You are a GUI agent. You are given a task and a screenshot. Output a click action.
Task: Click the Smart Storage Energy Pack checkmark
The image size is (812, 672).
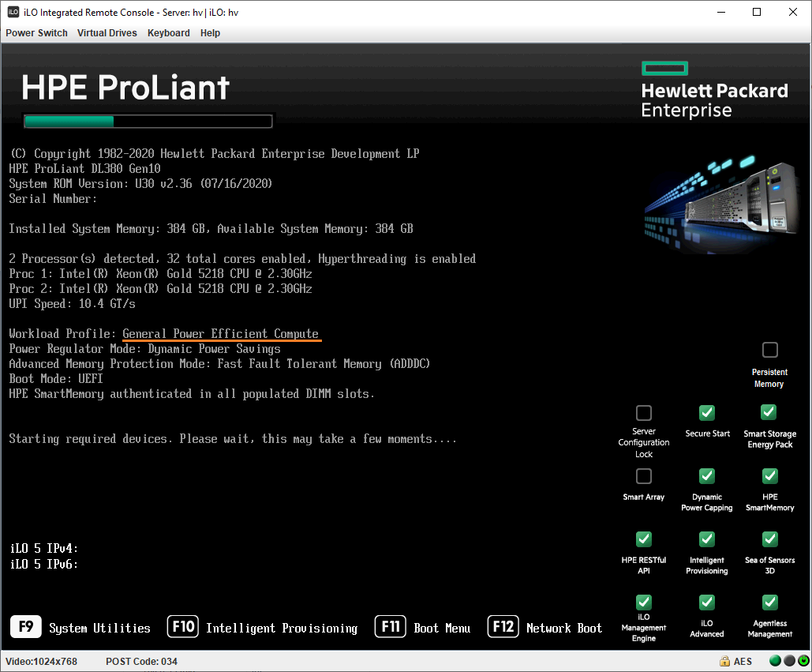[x=769, y=412]
